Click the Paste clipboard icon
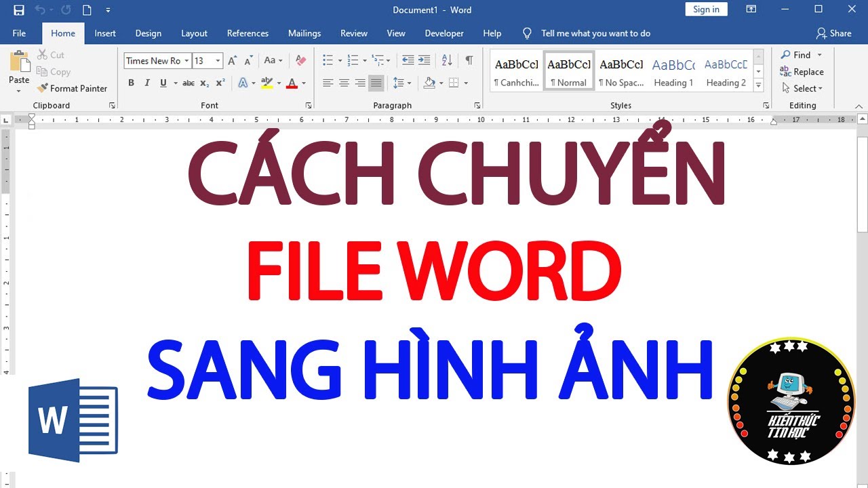 (19, 62)
